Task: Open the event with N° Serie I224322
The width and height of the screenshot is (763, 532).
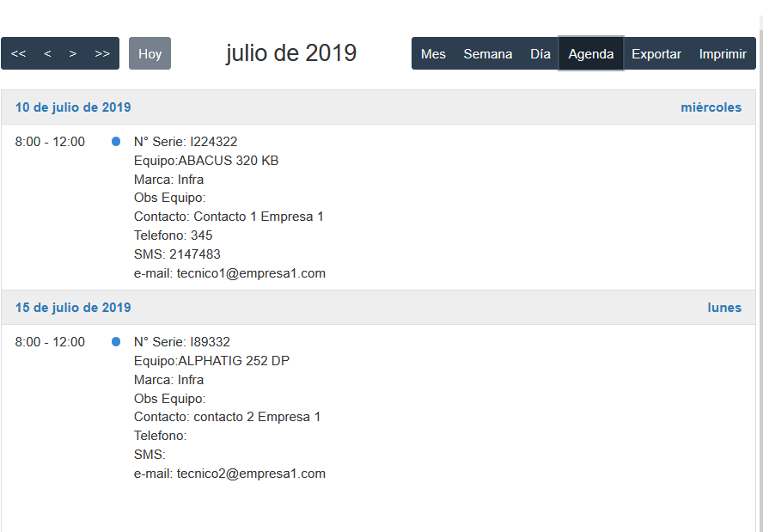Action: 186,142
